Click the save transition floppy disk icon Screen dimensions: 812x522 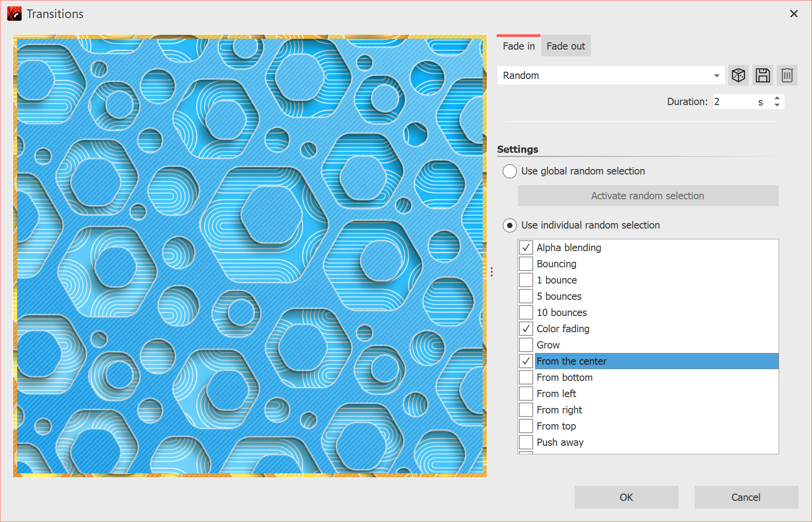tap(762, 75)
